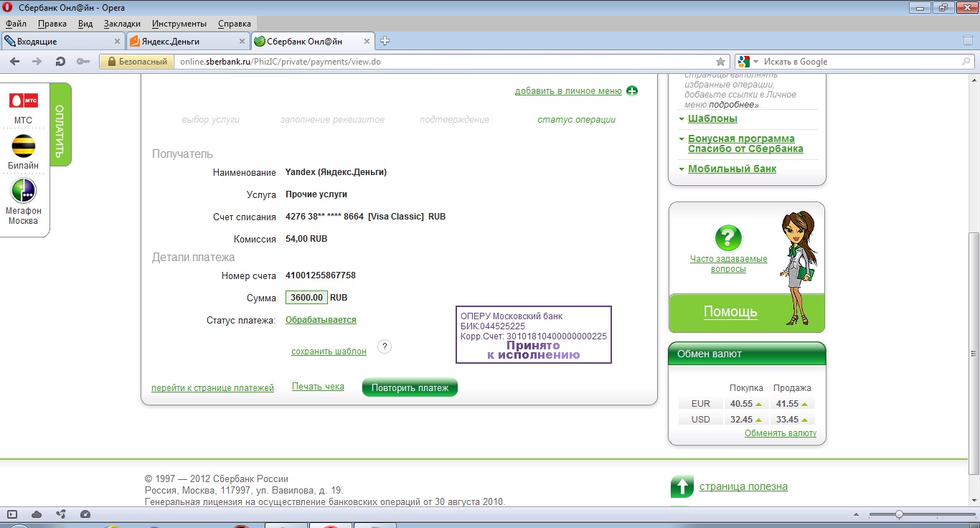This screenshot has width=980, height=528.
Task: Click the browser Back arrow
Action: (14, 62)
